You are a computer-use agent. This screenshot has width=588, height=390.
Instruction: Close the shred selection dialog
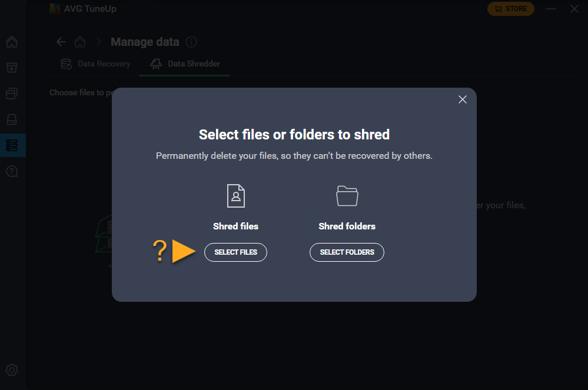click(463, 99)
